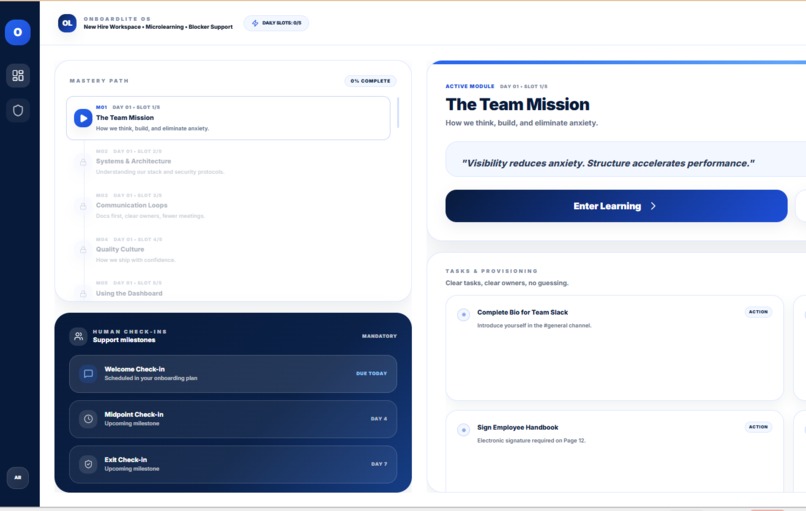Click the DUE TODAY label

(372, 374)
